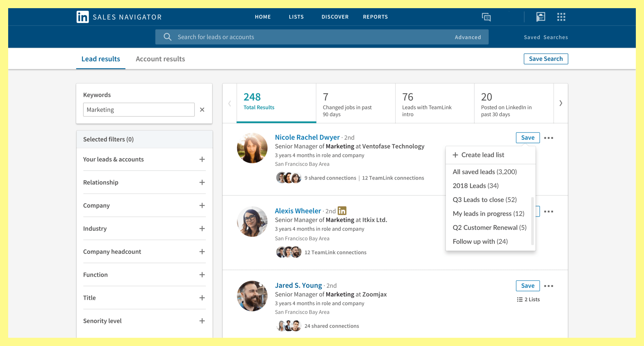
Task: Open Saved Searches
Action: (x=546, y=37)
